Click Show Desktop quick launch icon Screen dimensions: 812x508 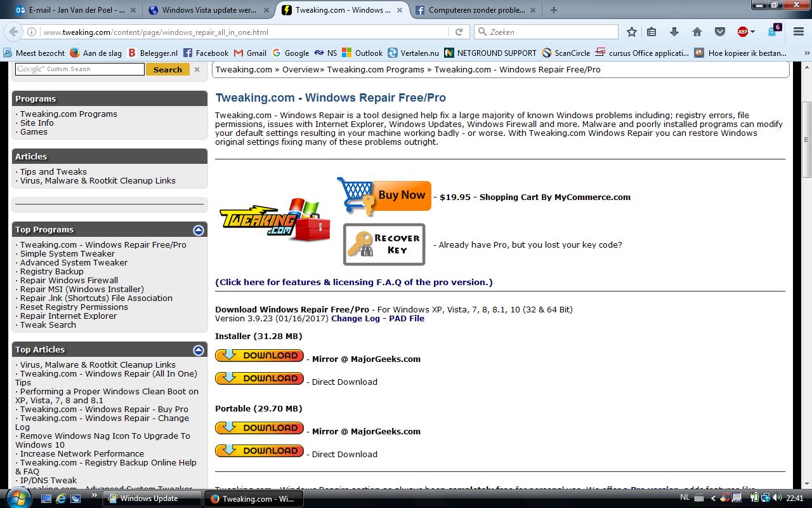(46, 498)
